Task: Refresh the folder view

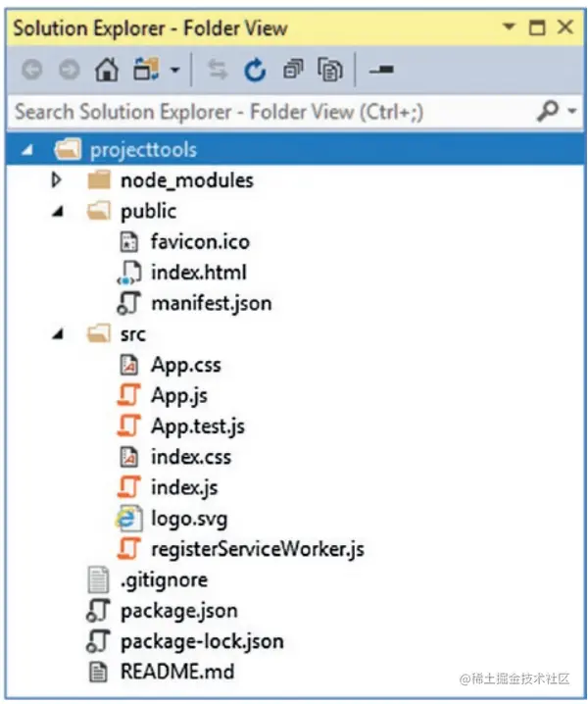Action: 255,70
